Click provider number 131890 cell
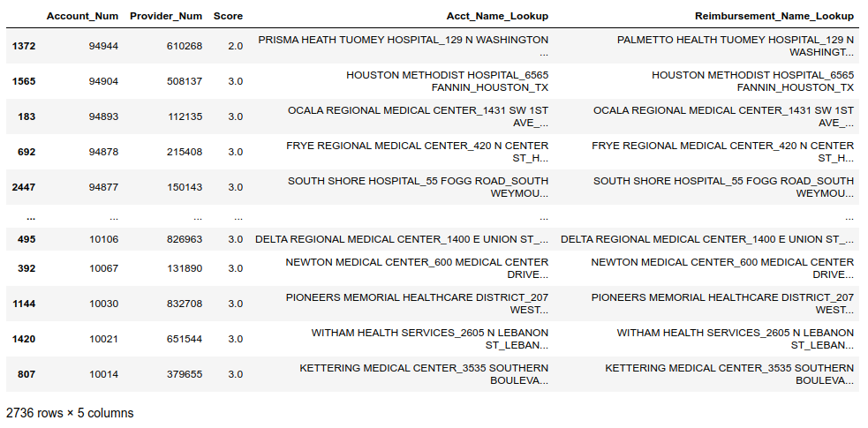This screenshot has height=428, width=868. [x=185, y=268]
